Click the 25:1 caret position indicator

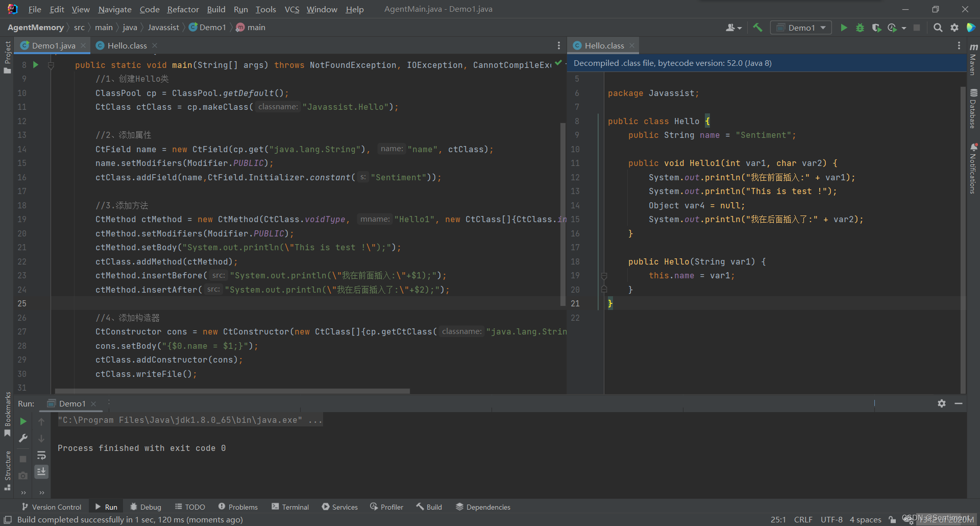tap(778, 519)
